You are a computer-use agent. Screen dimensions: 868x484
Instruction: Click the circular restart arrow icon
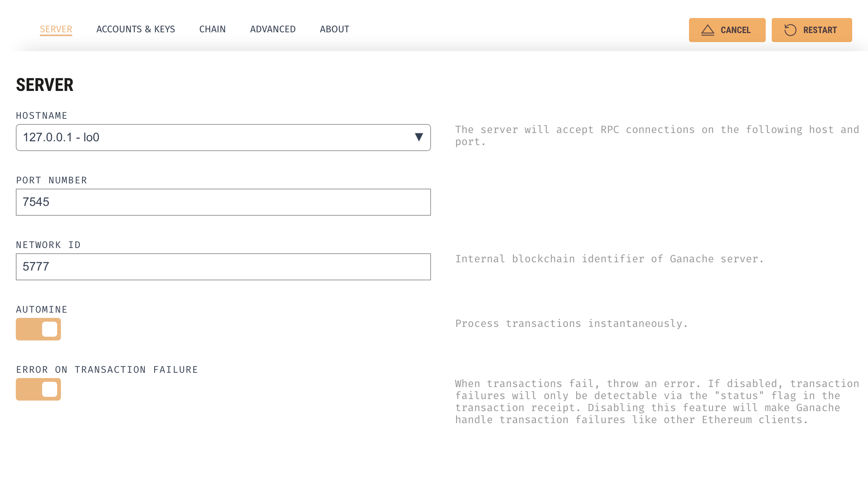click(790, 30)
